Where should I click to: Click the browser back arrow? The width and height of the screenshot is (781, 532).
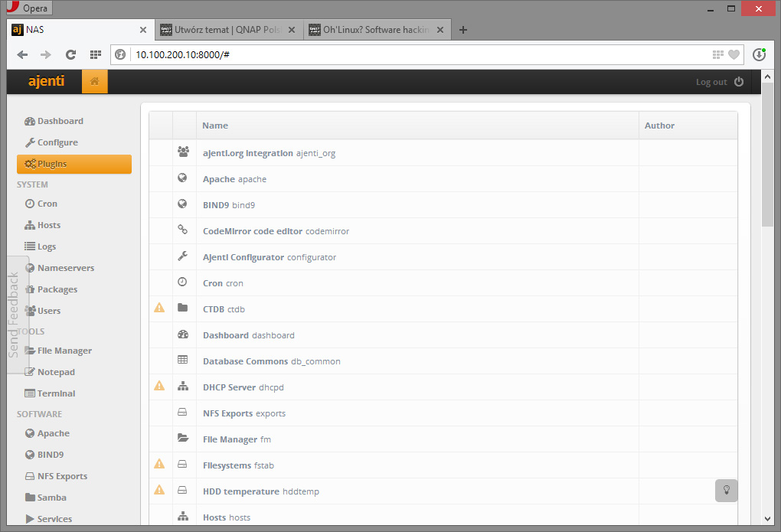tap(22, 55)
